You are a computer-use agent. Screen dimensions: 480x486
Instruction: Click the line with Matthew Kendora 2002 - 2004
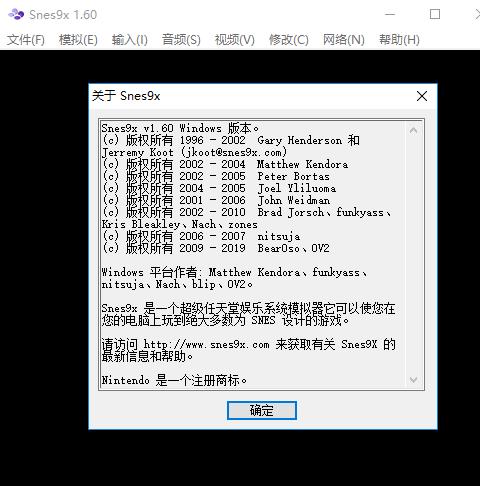(225, 164)
